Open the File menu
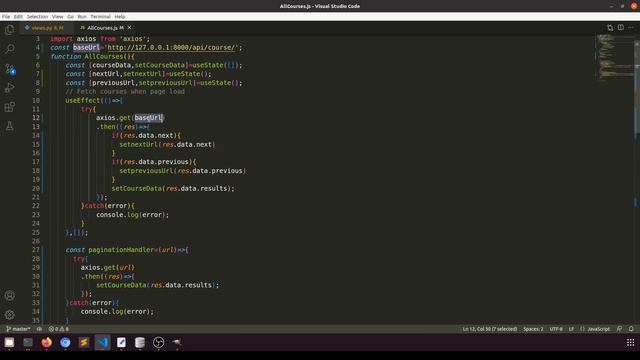The height and width of the screenshot is (360, 640). (6, 16)
